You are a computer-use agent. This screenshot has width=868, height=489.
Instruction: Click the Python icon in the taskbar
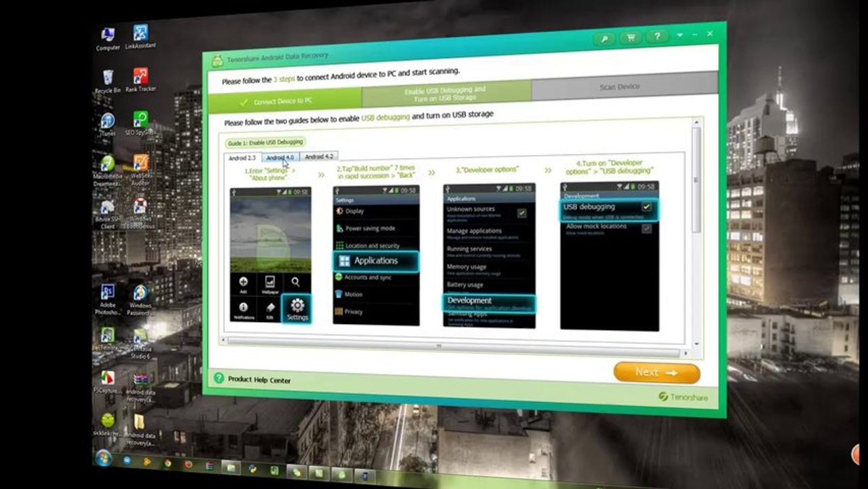252,469
